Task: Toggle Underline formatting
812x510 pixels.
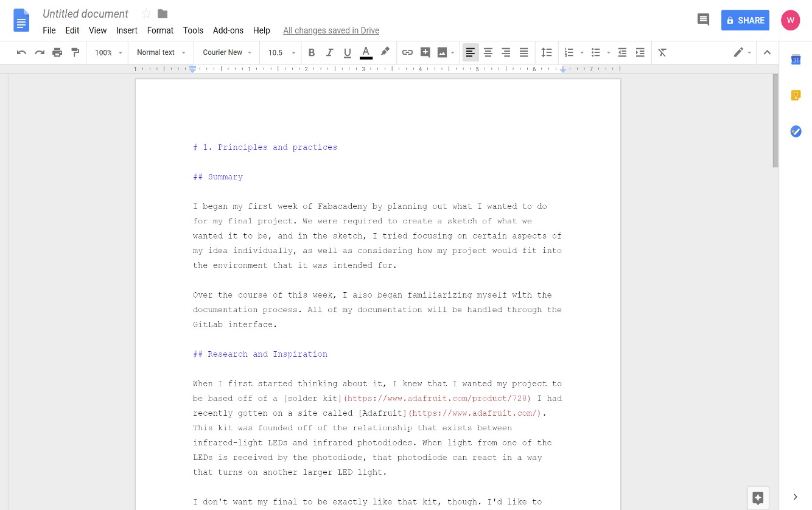Action: click(348, 52)
